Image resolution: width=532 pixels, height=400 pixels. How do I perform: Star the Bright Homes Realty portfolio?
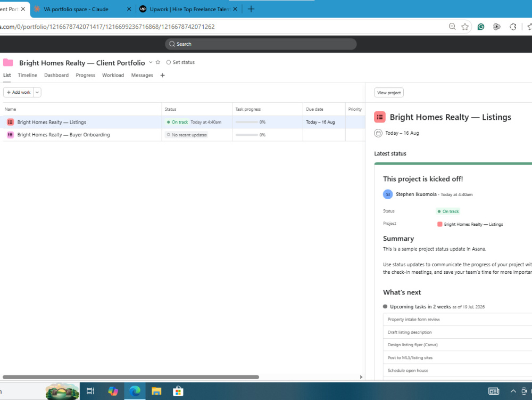pos(158,62)
